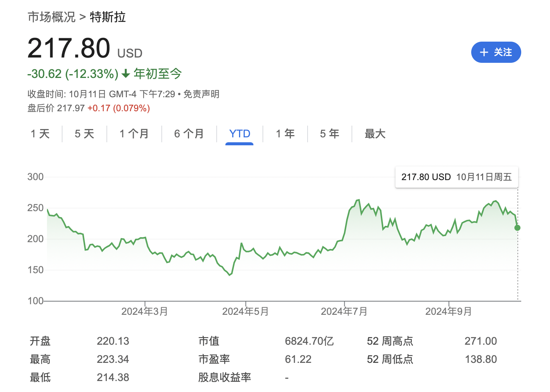The image size is (550, 392).
Task: View the 5 年 price history tab
Action: pos(330,134)
